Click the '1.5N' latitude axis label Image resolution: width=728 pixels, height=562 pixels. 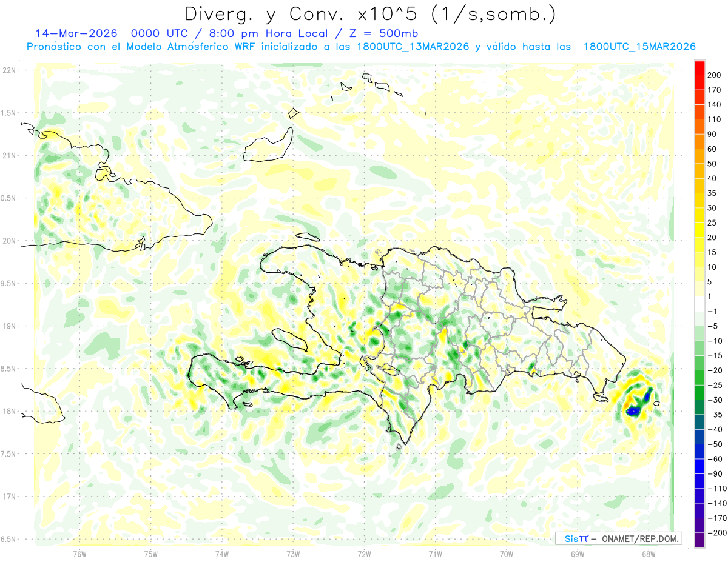click(x=9, y=113)
